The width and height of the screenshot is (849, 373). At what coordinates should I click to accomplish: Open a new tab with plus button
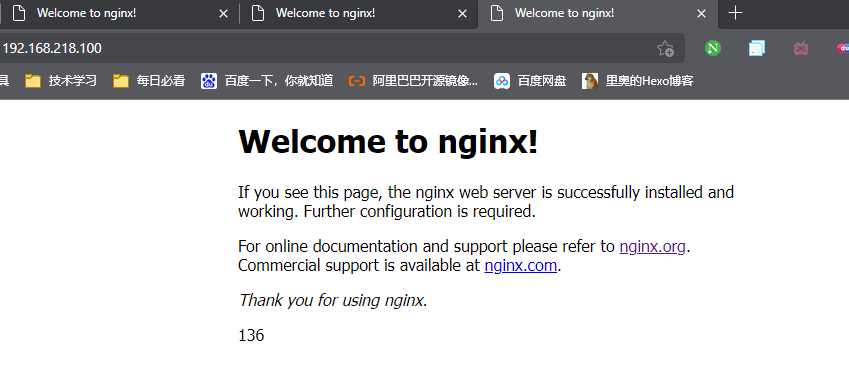[735, 14]
